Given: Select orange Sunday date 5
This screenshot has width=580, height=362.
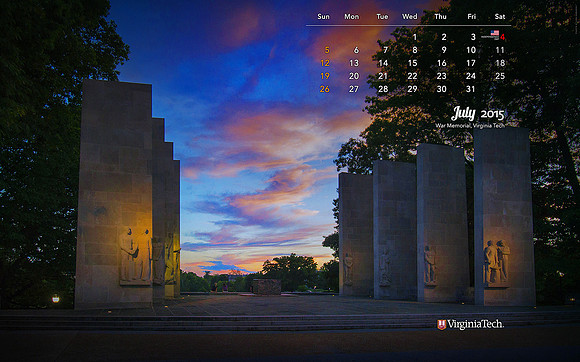Looking at the screenshot, I should pos(327,50).
